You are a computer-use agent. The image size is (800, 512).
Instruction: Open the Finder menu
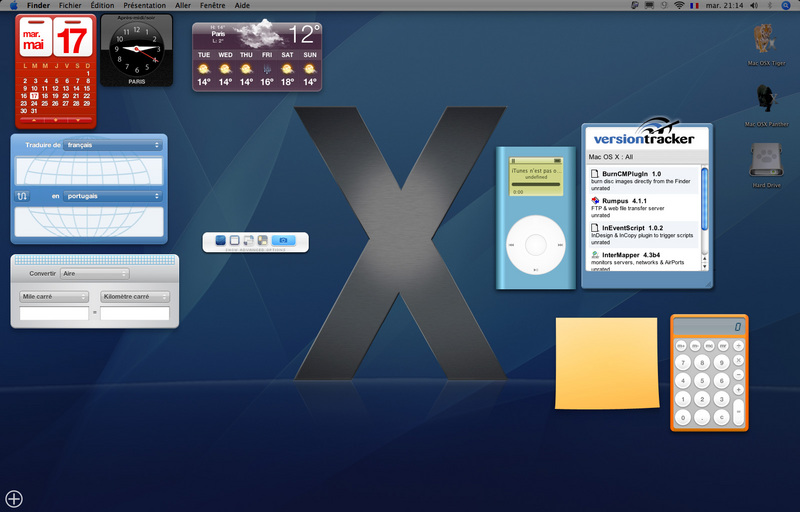(x=38, y=6)
